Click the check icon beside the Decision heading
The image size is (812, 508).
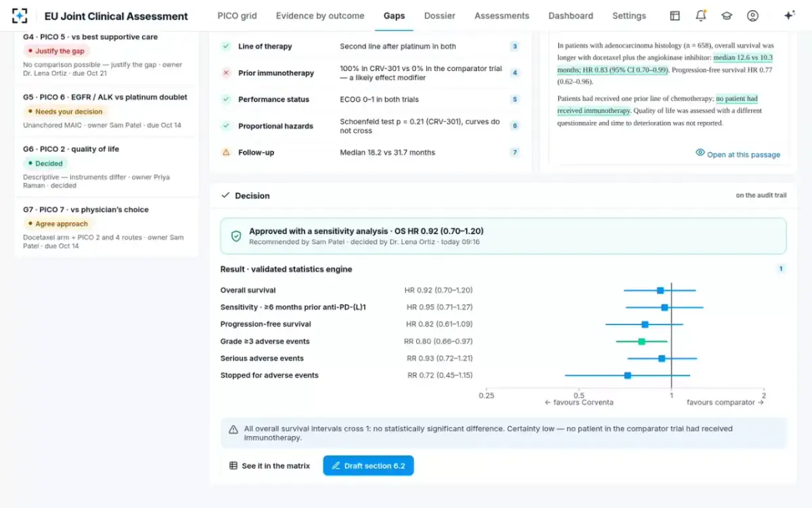[x=226, y=195]
